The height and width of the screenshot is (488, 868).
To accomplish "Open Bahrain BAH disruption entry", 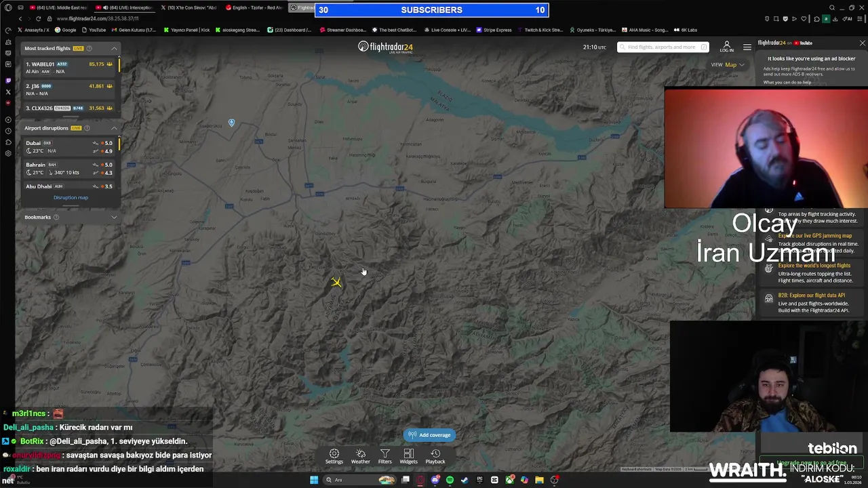I will (70, 168).
